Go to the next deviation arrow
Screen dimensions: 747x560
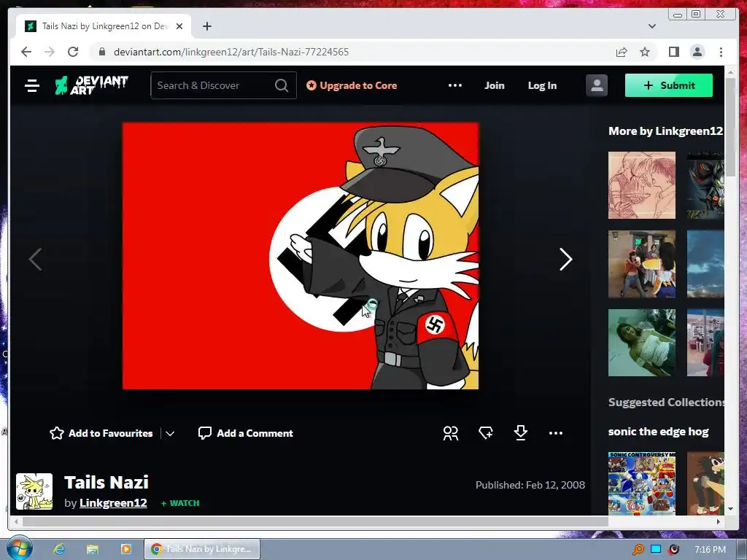coord(565,260)
